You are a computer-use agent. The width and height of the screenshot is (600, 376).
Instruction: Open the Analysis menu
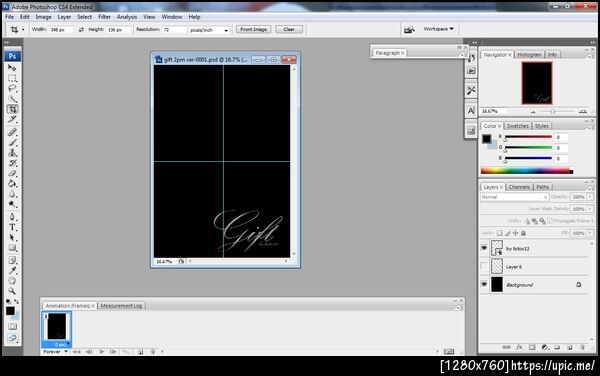127,17
